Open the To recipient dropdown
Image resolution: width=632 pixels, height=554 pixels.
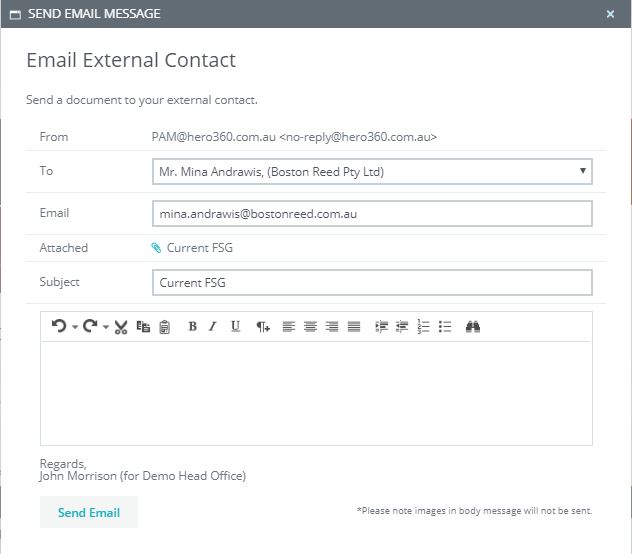click(372, 172)
